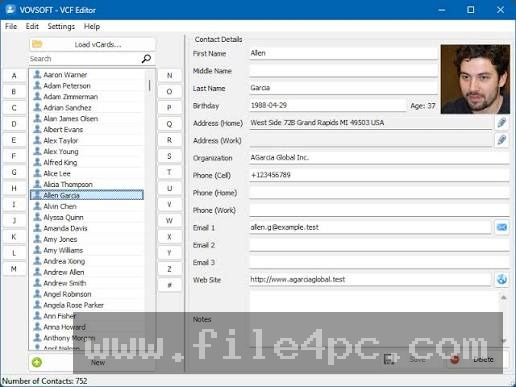Jump to contacts starting with C
This screenshot has width=516, height=387.
point(14,108)
